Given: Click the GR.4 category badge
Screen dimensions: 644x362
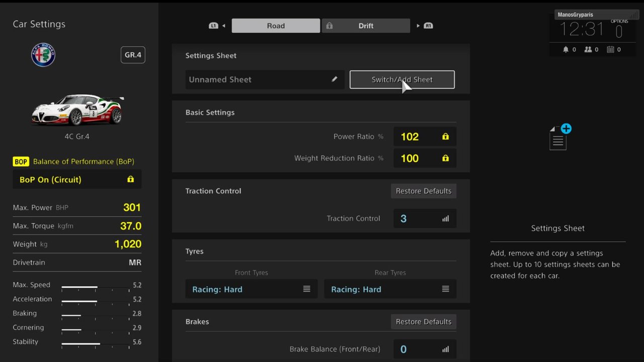Looking at the screenshot, I should coord(133,55).
